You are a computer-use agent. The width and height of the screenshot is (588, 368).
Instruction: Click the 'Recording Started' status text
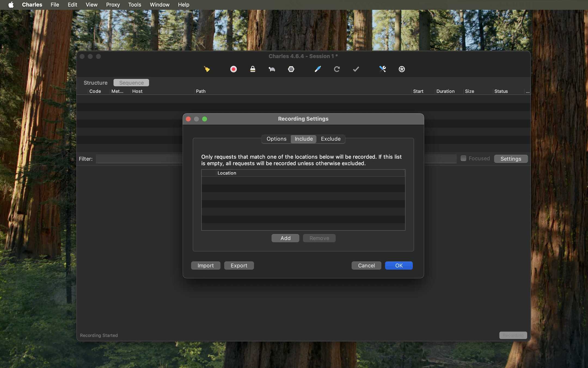tap(99, 336)
